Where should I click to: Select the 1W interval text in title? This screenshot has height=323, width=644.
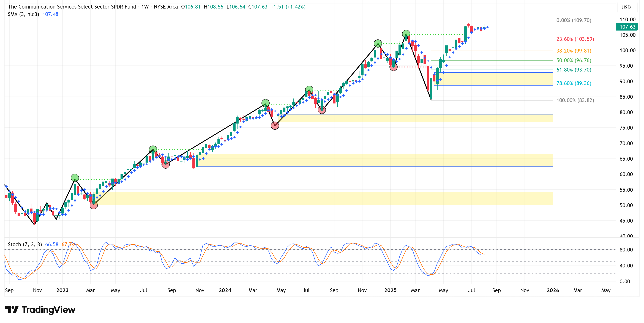145,7
